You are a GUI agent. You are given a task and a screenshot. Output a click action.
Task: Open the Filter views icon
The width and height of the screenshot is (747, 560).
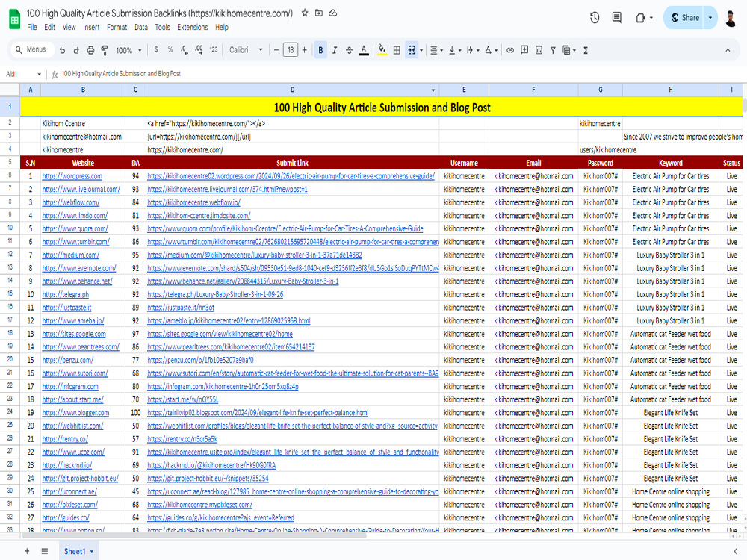(x=568, y=50)
